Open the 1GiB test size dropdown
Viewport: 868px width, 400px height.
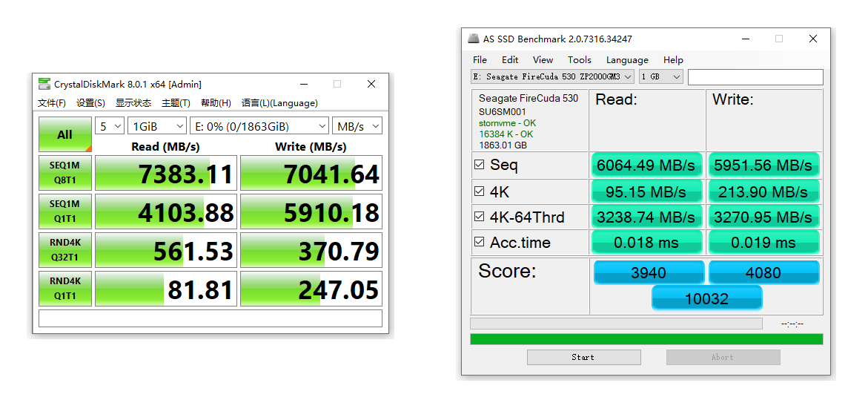point(157,126)
